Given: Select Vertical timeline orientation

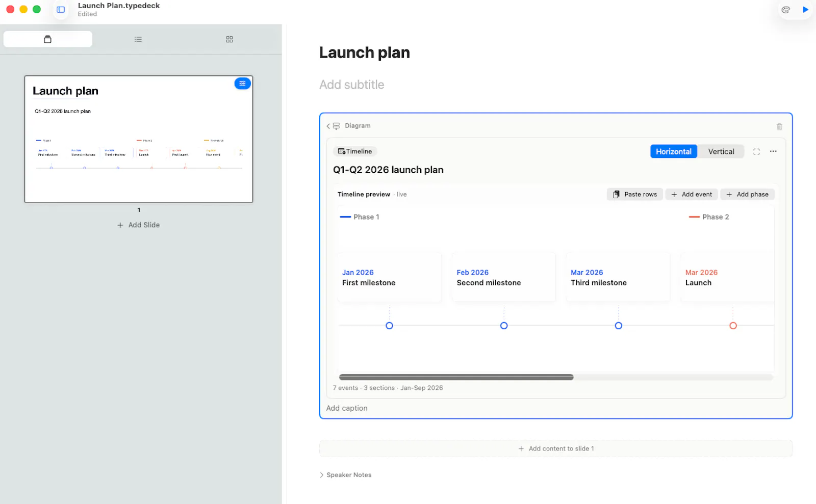Looking at the screenshot, I should point(721,151).
